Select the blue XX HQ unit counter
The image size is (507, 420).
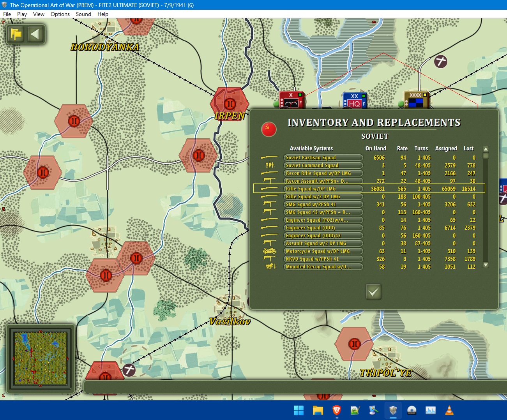pyautogui.click(x=354, y=100)
